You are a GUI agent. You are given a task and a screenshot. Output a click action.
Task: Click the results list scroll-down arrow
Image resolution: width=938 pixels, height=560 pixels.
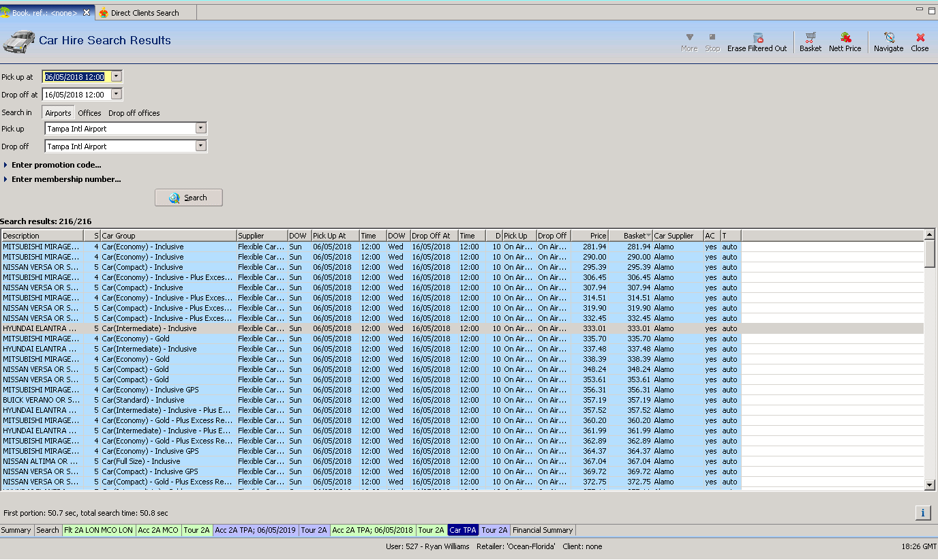click(930, 484)
